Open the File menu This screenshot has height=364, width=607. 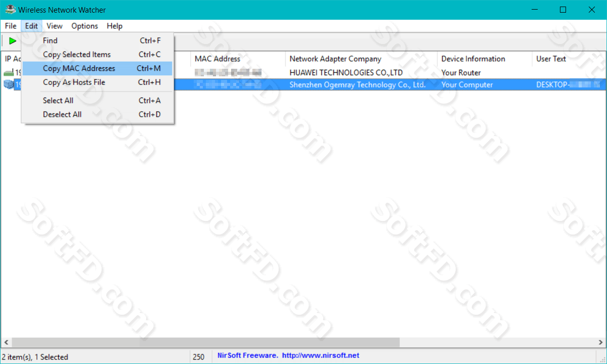coord(11,26)
